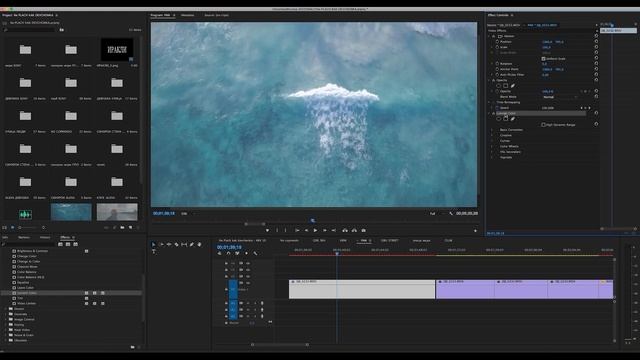Toggle nest-or-individual-clips insert button
This screenshot has height=360, width=640.
coord(220,253)
